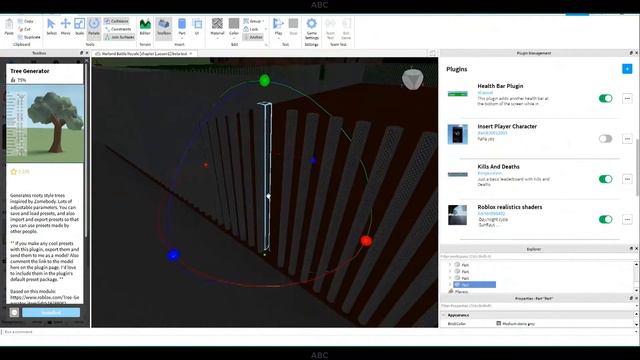Enable the Insert Player Character toggle

[605, 139]
